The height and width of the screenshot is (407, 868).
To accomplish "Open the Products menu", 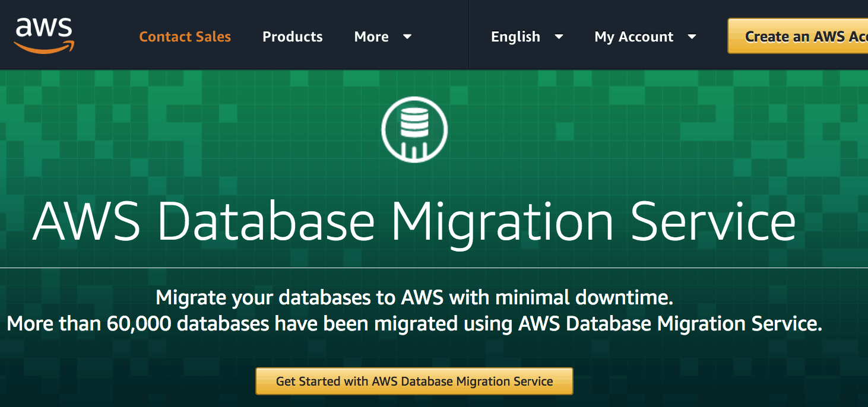I will (x=292, y=37).
